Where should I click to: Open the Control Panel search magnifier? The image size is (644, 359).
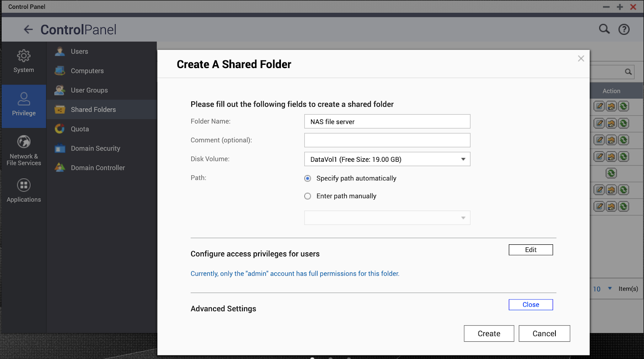tap(604, 29)
